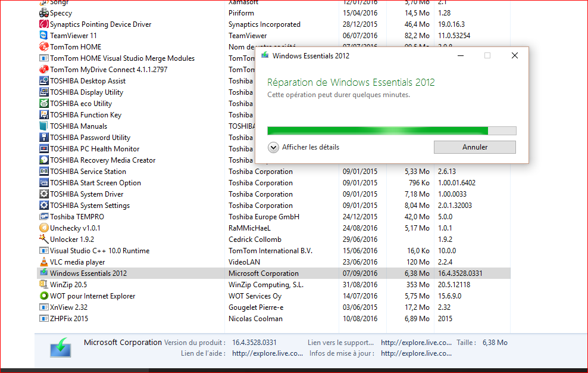The width and height of the screenshot is (588, 373).
Task: Click the publisher 'WinZip Computing, S.L.'
Action: click(266, 285)
